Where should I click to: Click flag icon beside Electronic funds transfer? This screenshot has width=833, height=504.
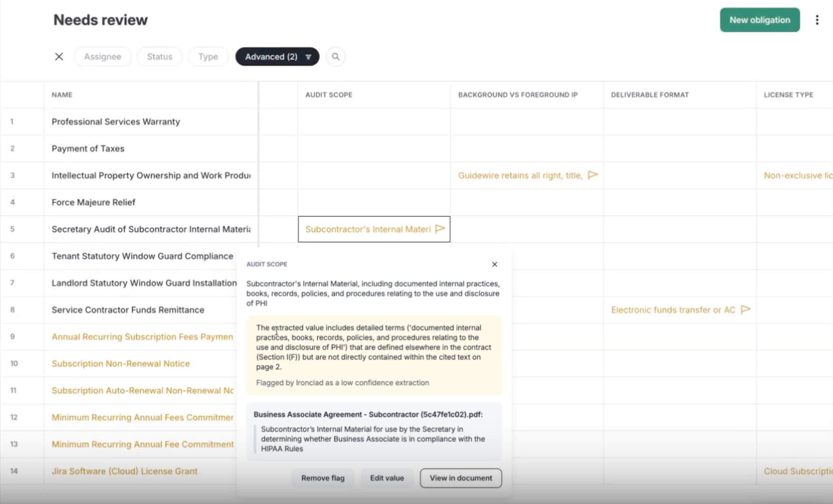tap(746, 310)
